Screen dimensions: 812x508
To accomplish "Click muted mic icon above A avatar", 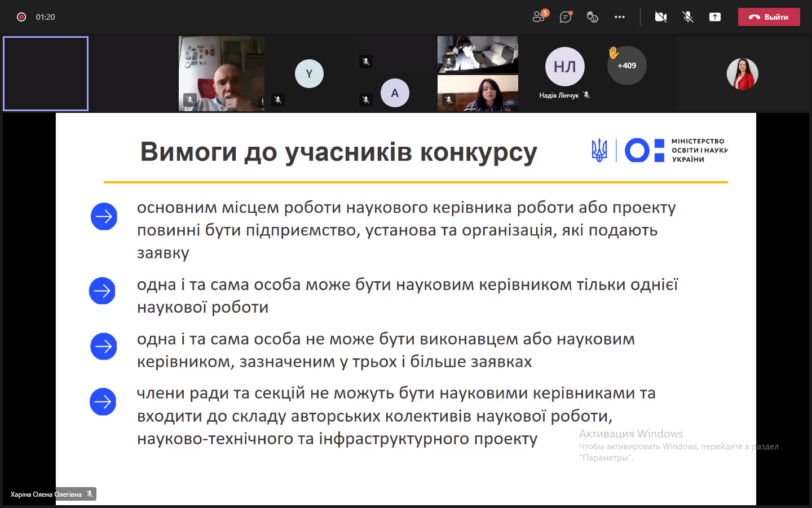I will coord(366,62).
